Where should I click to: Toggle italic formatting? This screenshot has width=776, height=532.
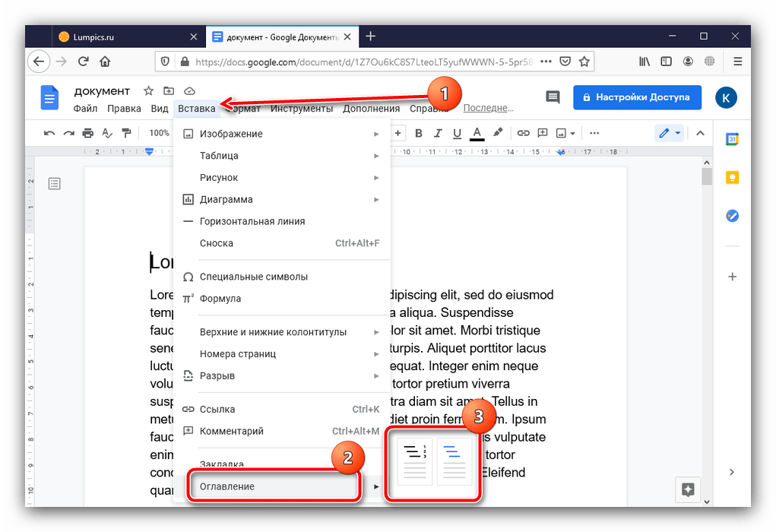coord(438,133)
